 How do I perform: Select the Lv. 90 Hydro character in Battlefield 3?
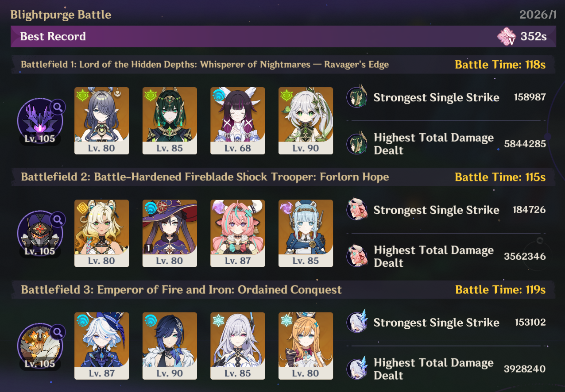(170, 346)
